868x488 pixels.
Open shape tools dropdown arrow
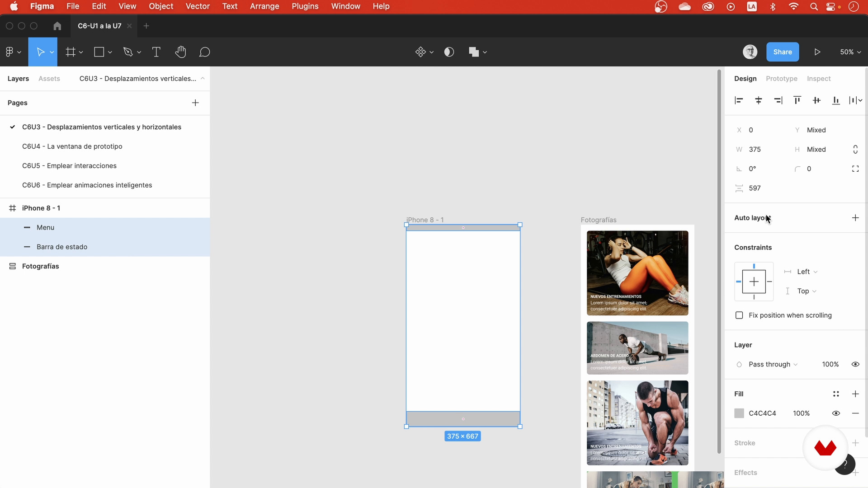tap(110, 52)
